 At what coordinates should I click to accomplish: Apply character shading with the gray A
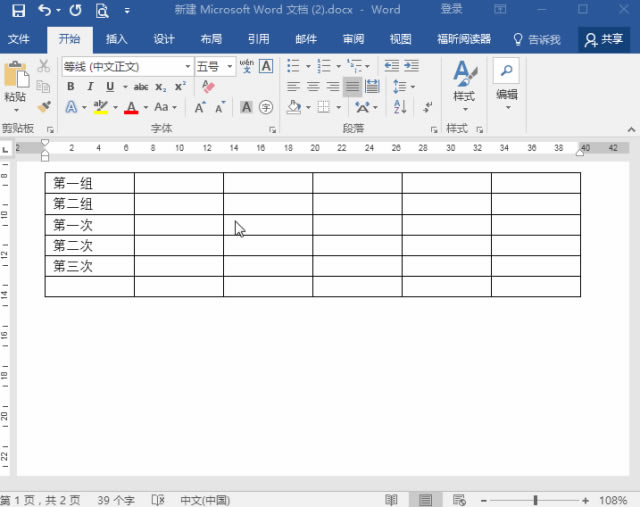click(246, 107)
